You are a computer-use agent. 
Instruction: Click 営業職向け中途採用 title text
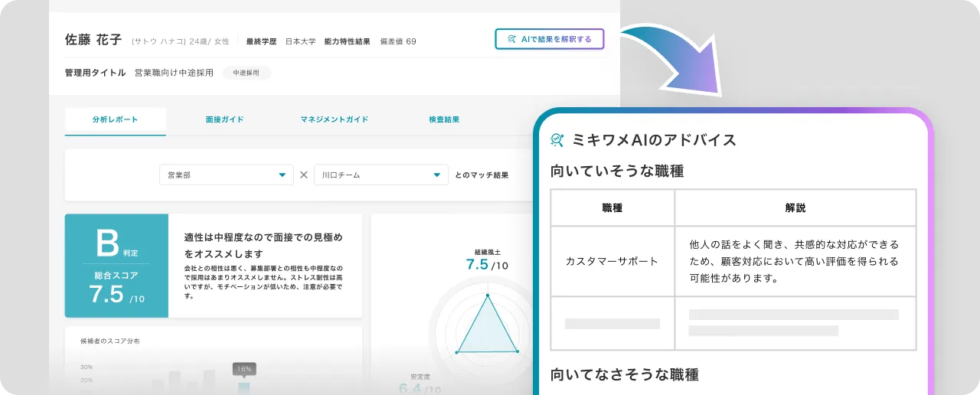tap(175, 73)
